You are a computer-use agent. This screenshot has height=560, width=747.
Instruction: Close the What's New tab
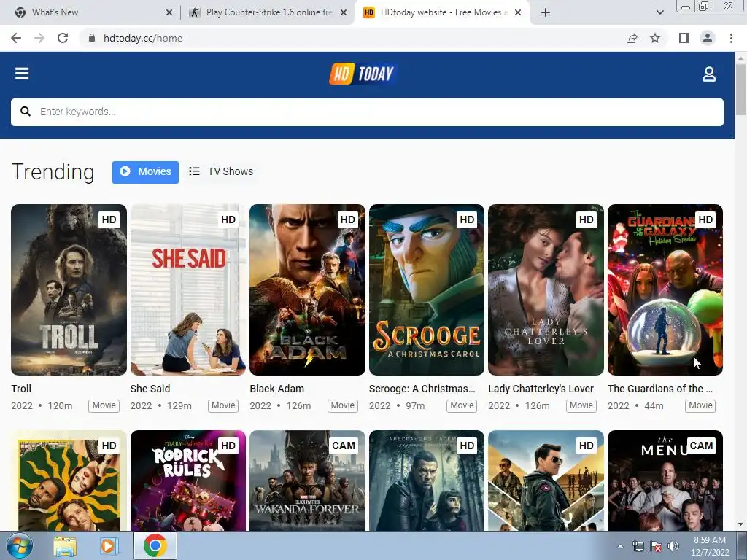coord(169,12)
